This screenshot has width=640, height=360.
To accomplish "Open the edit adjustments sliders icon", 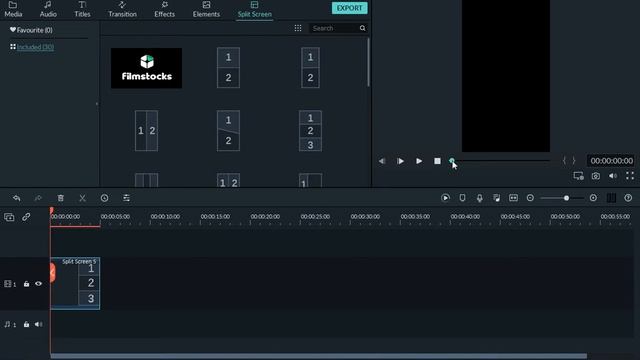I will pyautogui.click(x=127, y=198).
